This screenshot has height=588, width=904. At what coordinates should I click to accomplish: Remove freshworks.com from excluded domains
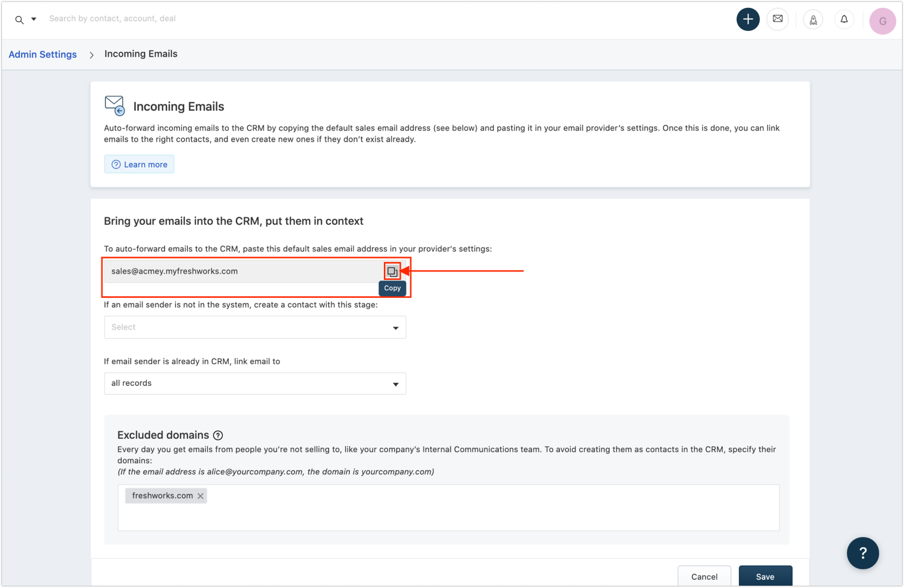(201, 496)
